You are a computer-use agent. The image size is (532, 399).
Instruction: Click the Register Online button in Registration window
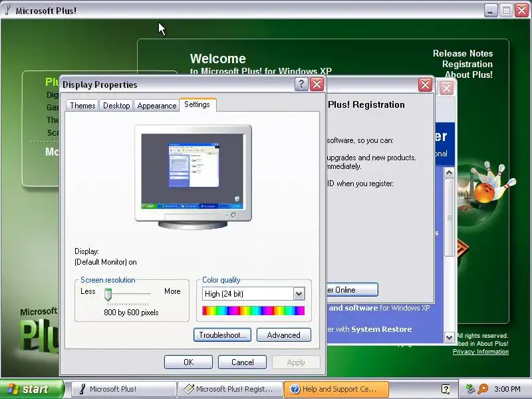pyautogui.click(x=352, y=289)
